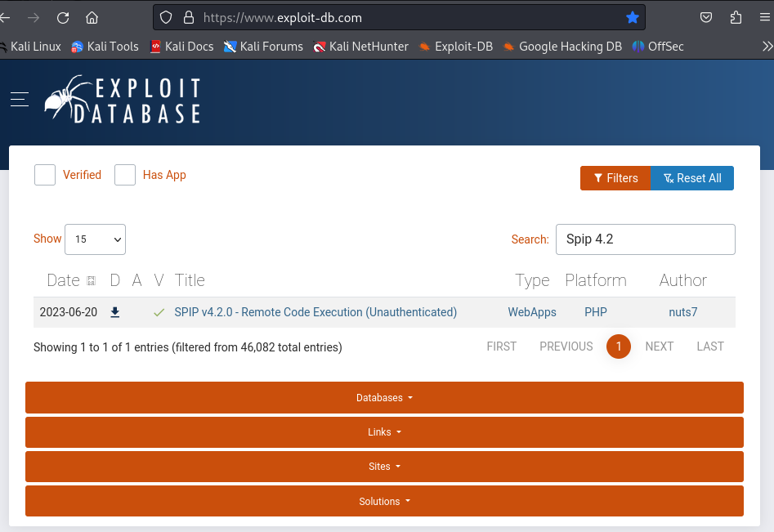
Task: Open the SPIP v4.2.0 Remote Code Execution link
Action: 315,312
